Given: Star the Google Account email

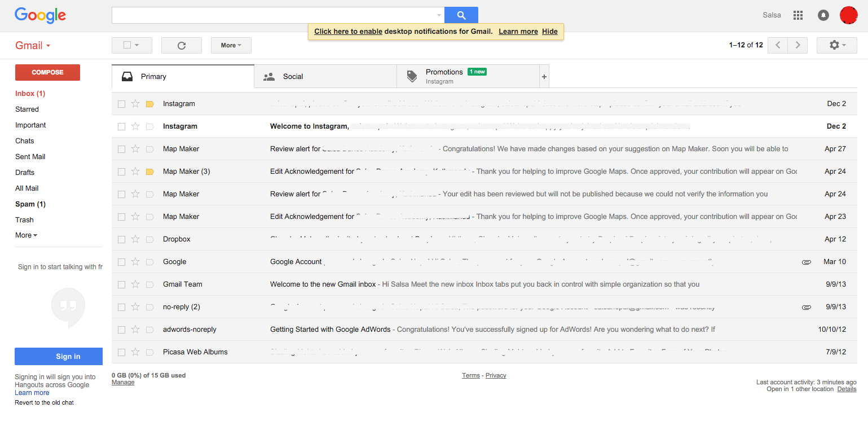Looking at the screenshot, I should 135,262.
